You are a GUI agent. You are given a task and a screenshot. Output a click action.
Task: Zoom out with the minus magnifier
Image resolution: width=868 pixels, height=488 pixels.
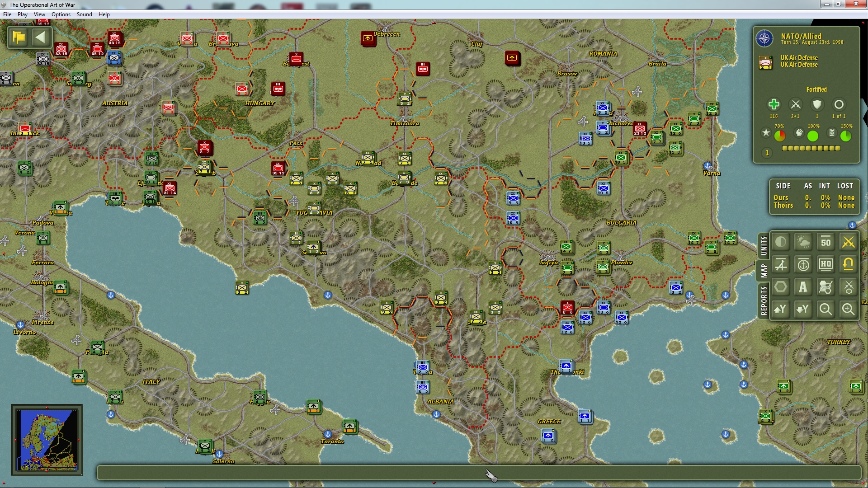point(826,310)
